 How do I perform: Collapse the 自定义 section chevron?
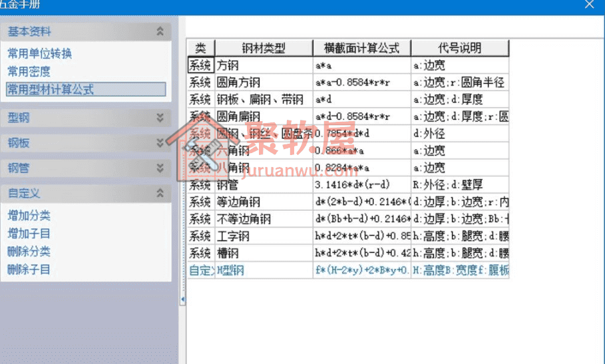160,193
